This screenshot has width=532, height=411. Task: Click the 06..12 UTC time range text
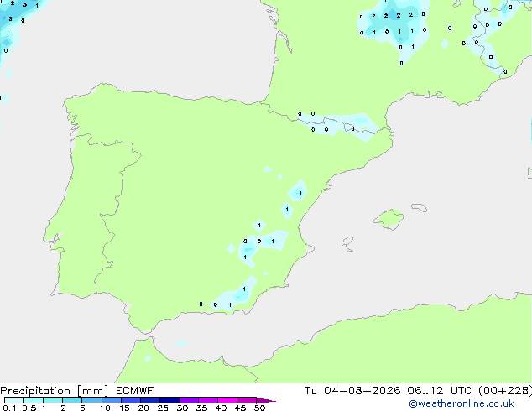pyautogui.click(x=440, y=391)
